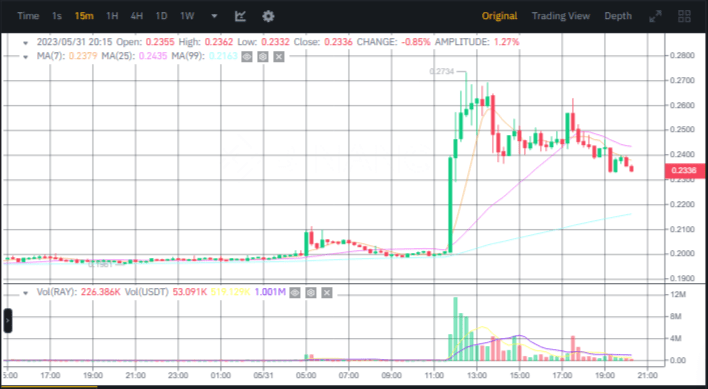This screenshot has width=708, height=389.
Task: Switch to Depth chart
Action: 618,16
